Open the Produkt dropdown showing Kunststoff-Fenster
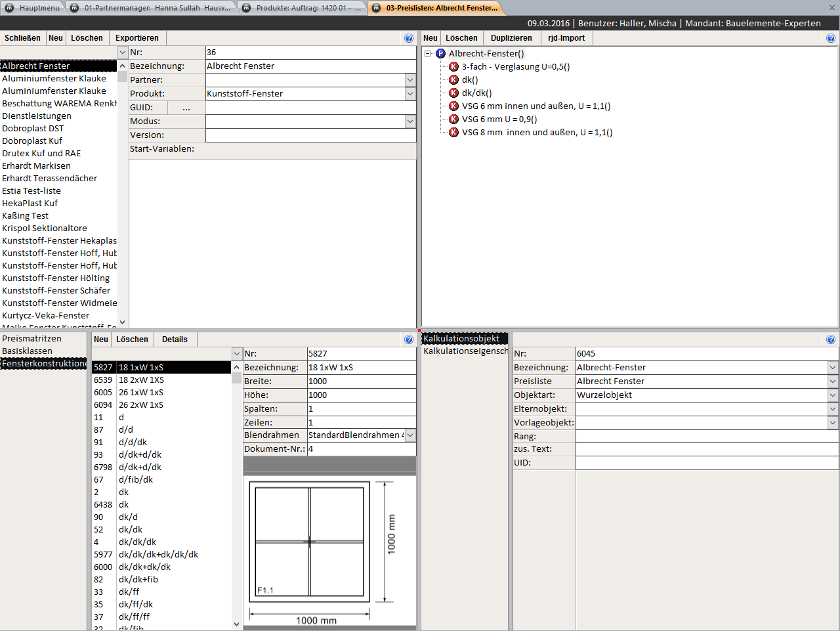The image size is (840, 631). (x=410, y=94)
